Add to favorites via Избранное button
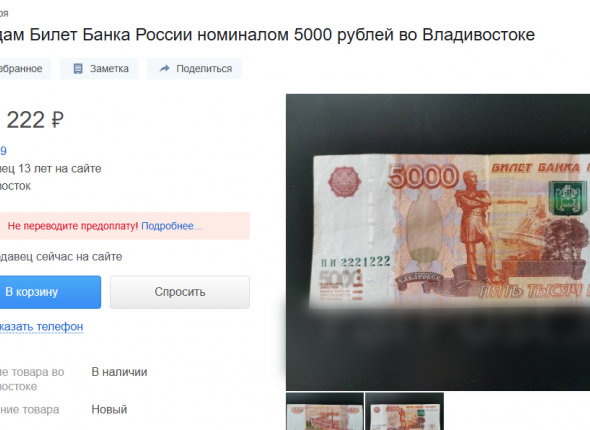590x430 pixels. pyautogui.click(x=23, y=68)
